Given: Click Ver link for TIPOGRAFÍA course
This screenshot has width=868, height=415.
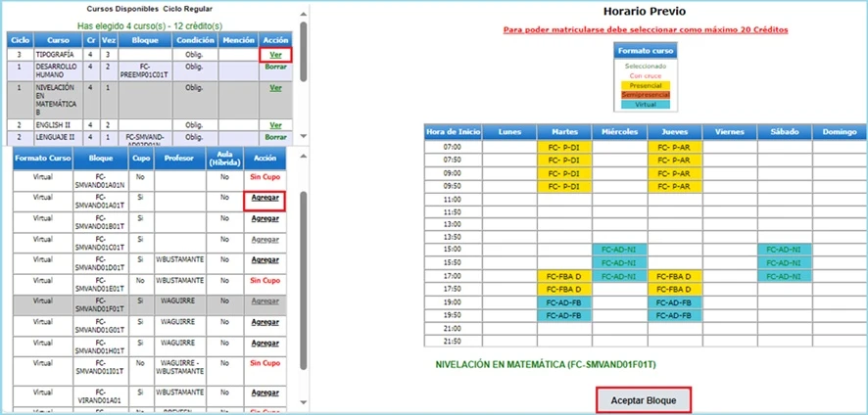Looking at the screenshot, I should (275, 55).
